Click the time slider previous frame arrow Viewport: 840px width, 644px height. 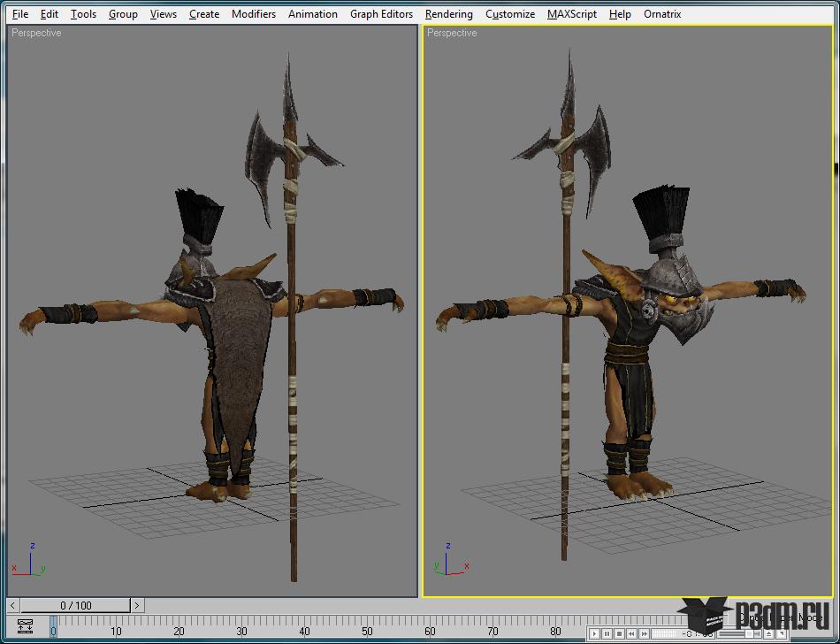pyautogui.click(x=13, y=605)
